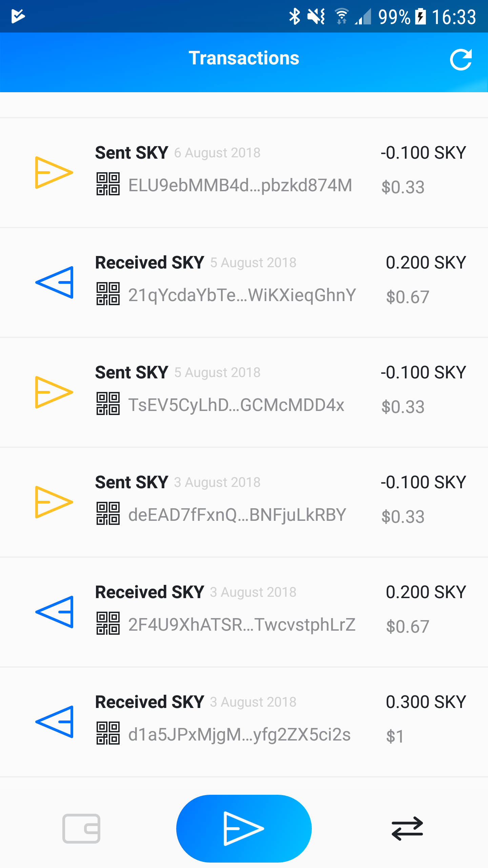Tap QR code icon for TsEV5CyLhD address

[x=108, y=404]
